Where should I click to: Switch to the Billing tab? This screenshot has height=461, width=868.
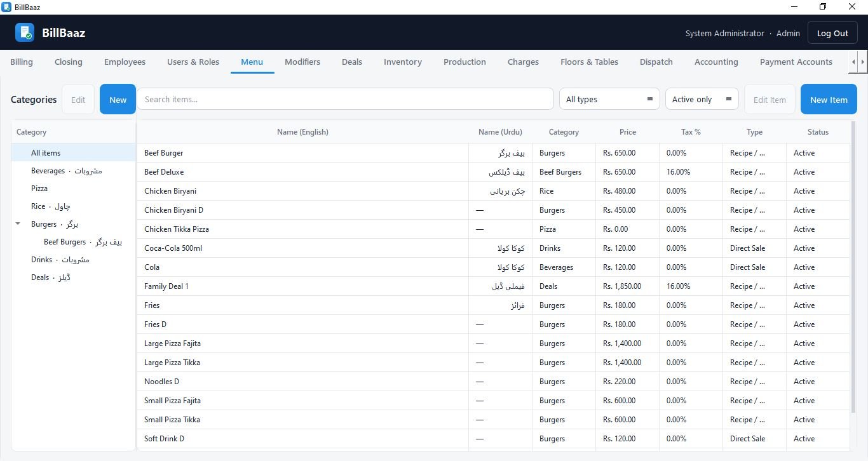point(22,62)
